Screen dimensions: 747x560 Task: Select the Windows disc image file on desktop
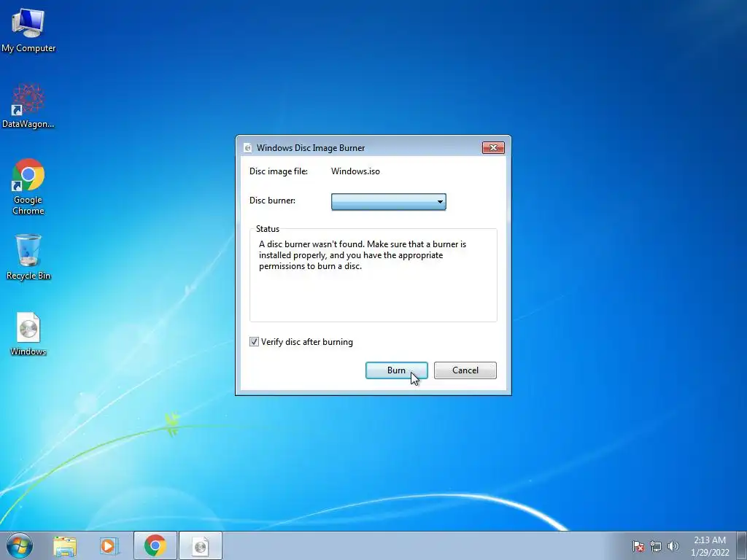(28, 333)
